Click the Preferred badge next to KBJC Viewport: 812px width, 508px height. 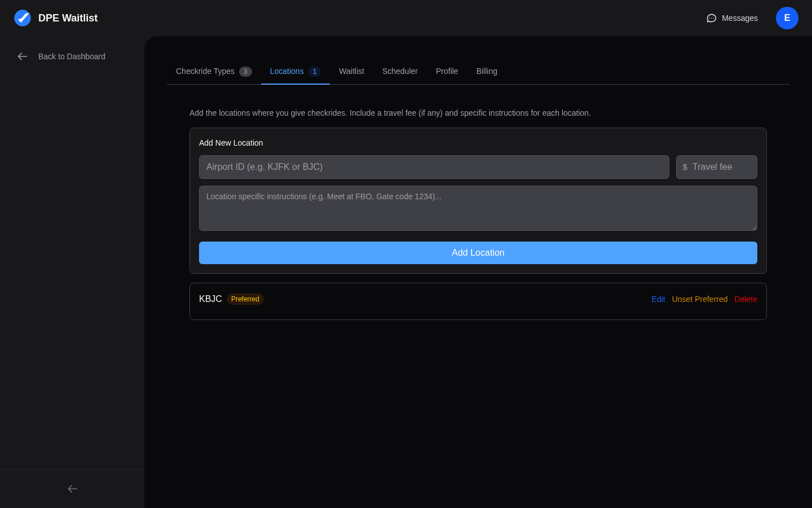(x=245, y=299)
